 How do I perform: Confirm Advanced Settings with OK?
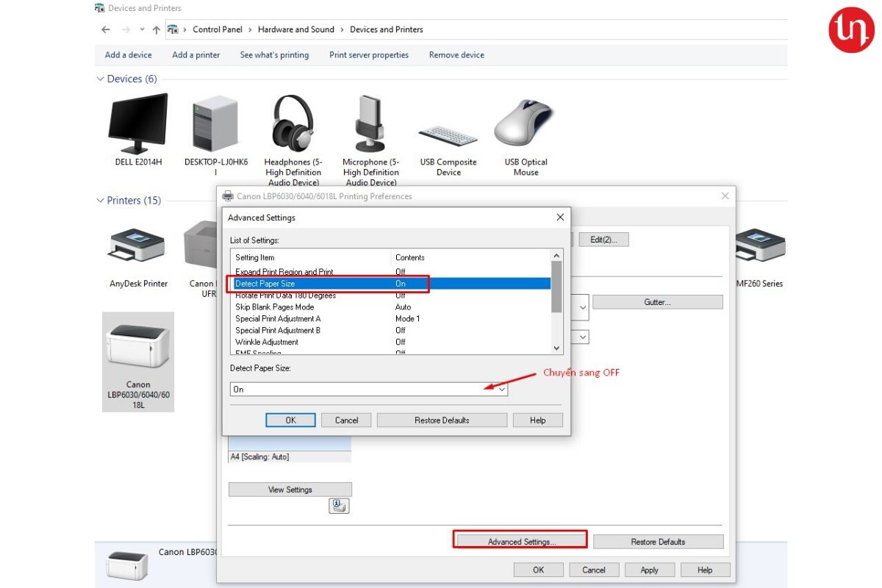click(290, 420)
